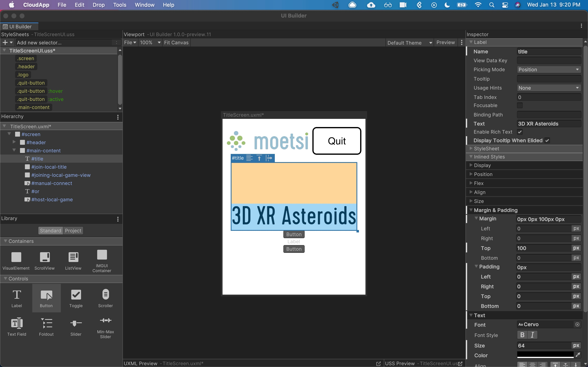Switch Library to Project tab
The width and height of the screenshot is (588, 367).
tap(73, 231)
